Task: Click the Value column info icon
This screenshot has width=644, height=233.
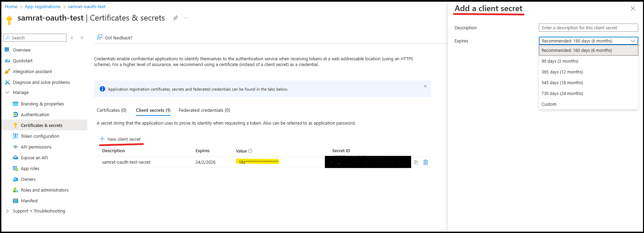Action: pyautogui.click(x=250, y=151)
